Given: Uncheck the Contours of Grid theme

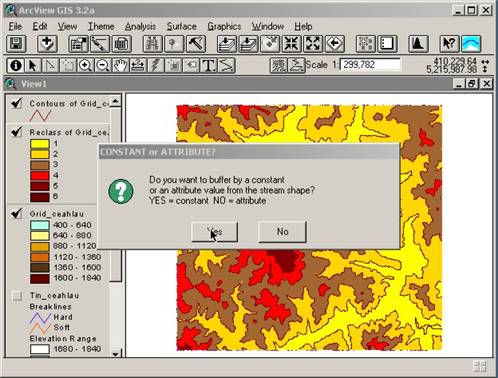Looking at the screenshot, I should tap(16, 103).
